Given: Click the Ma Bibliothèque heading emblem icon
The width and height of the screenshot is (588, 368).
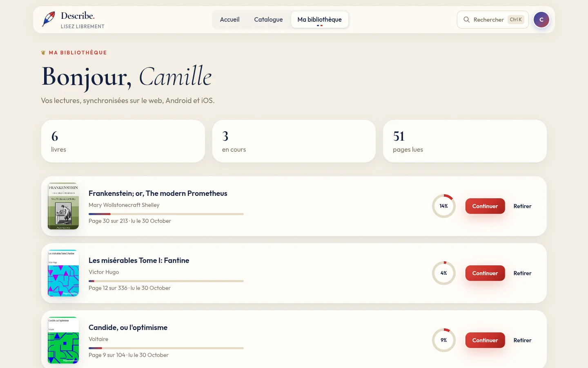Looking at the screenshot, I should click(x=43, y=53).
